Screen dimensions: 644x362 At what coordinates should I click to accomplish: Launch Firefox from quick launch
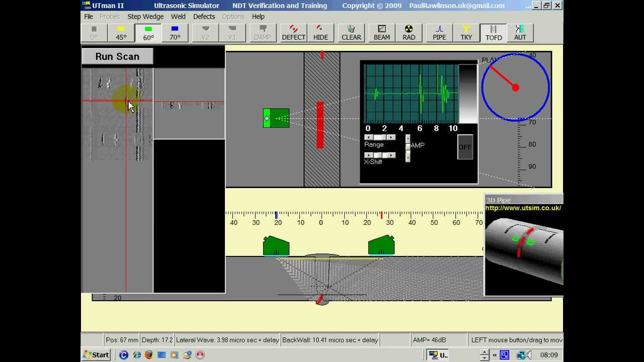pyautogui.click(x=148, y=355)
